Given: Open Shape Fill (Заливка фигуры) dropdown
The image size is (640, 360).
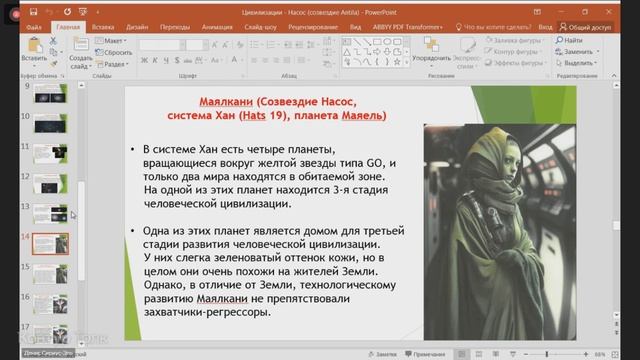Looking at the screenshot, I should (515, 40).
